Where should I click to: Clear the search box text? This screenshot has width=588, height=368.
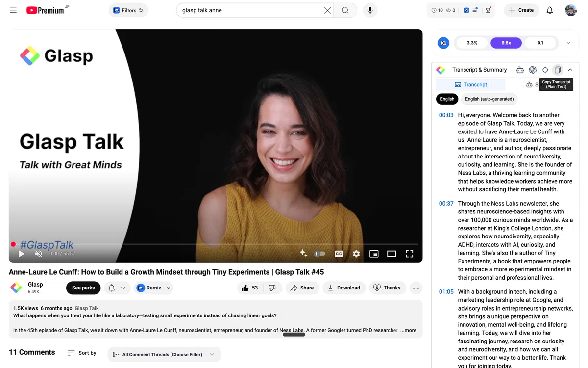click(x=328, y=10)
